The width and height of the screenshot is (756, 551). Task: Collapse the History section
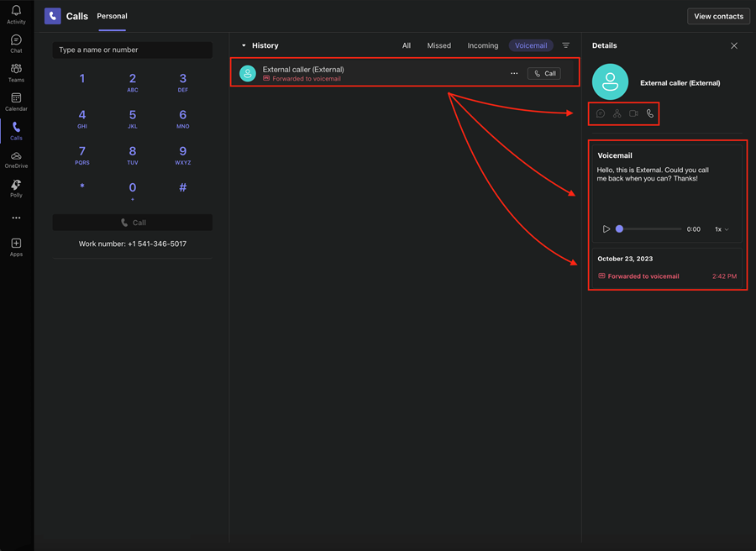(x=244, y=45)
